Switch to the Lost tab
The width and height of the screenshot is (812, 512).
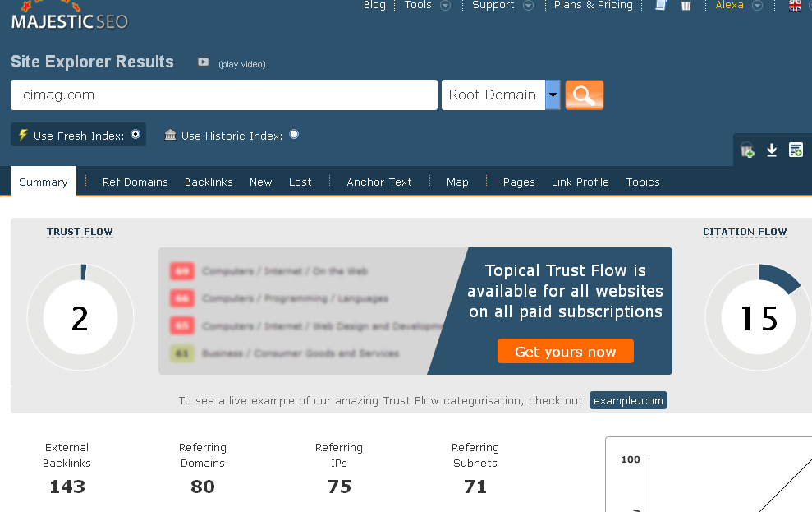pos(300,182)
